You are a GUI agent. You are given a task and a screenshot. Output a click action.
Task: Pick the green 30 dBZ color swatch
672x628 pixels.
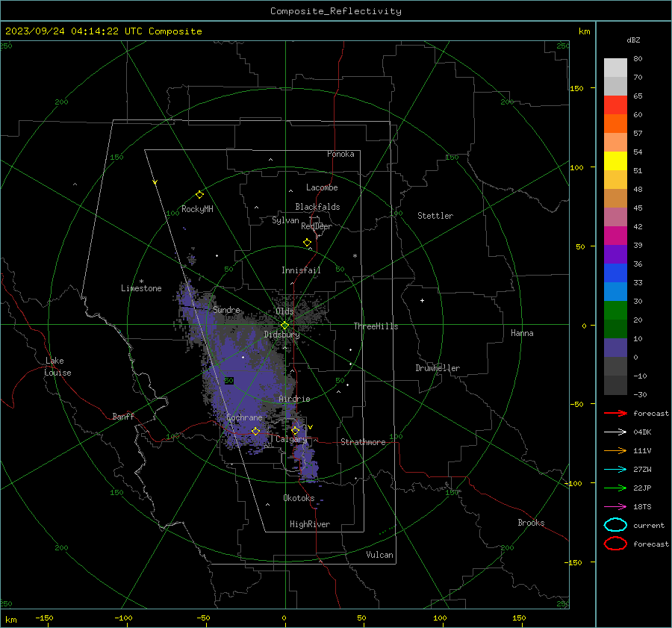click(x=615, y=311)
